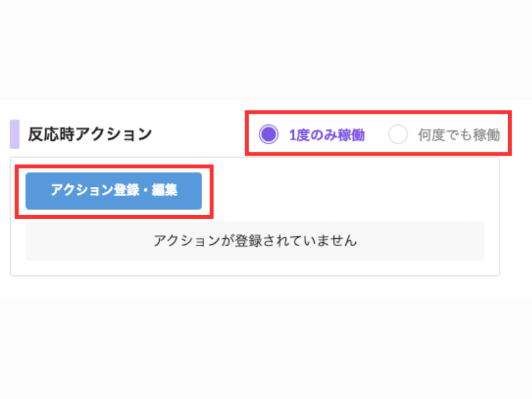Click the no-actions-registered notice text
The image size is (532, 399).
coord(255,241)
